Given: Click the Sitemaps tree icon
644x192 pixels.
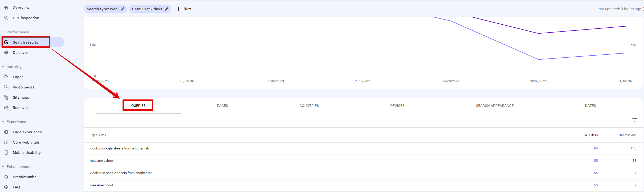Looking at the screenshot, I should (x=6, y=97).
